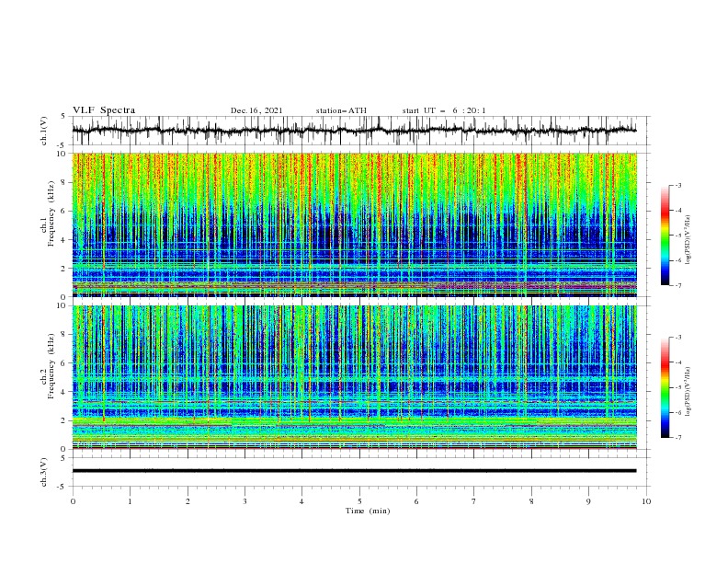This screenshot has height=563, width=728.
Task: Click the ch.3 flat voltage trace
Action: tap(354, 471)
